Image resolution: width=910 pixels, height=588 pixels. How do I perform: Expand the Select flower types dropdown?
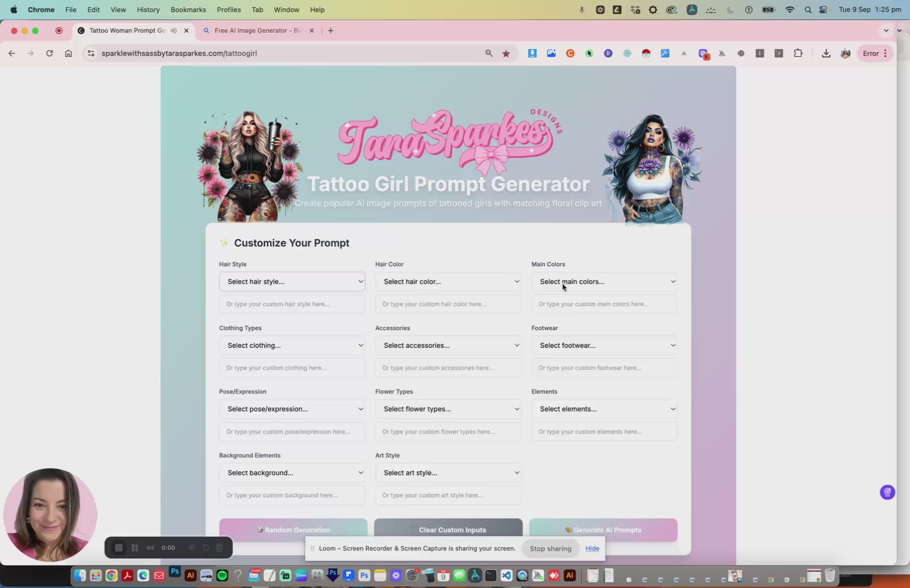[448, 409]
